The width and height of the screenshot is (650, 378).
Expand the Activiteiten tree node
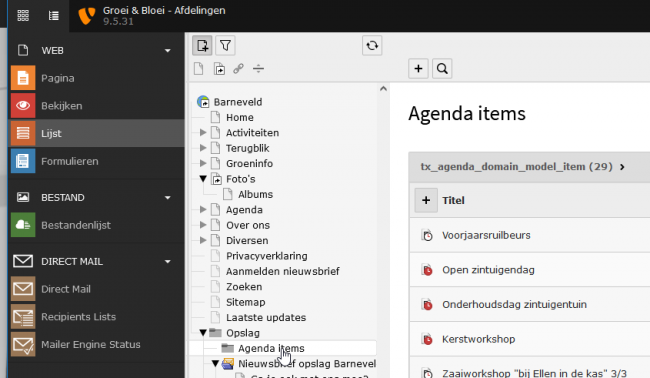pyautogui.click(x=203, y=133)
